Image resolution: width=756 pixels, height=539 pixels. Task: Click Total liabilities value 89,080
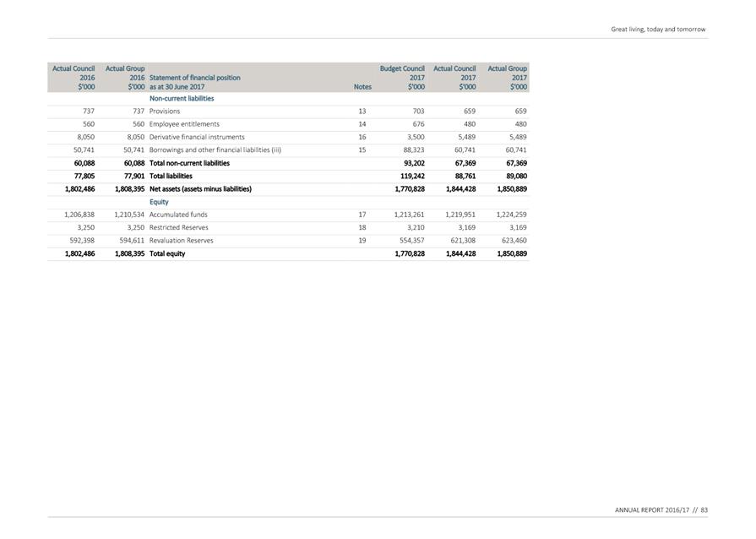[516, 177]
